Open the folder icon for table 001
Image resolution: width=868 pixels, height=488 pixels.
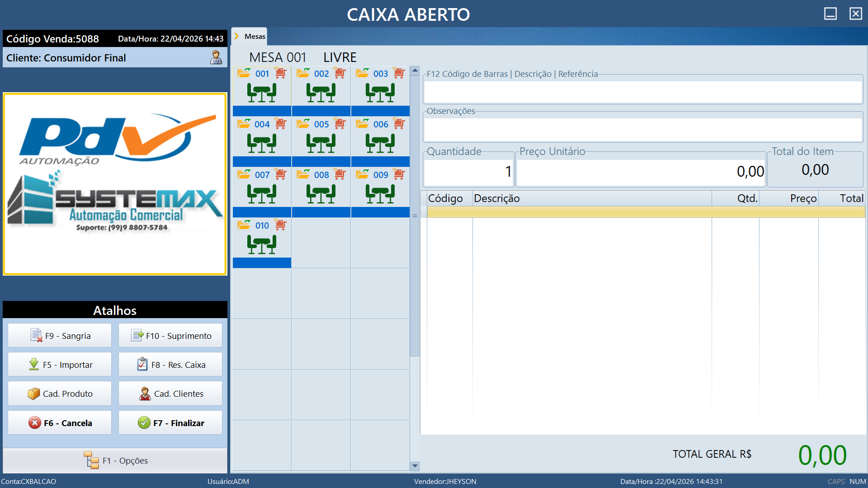pyautogui.click(x=244, y=73)
